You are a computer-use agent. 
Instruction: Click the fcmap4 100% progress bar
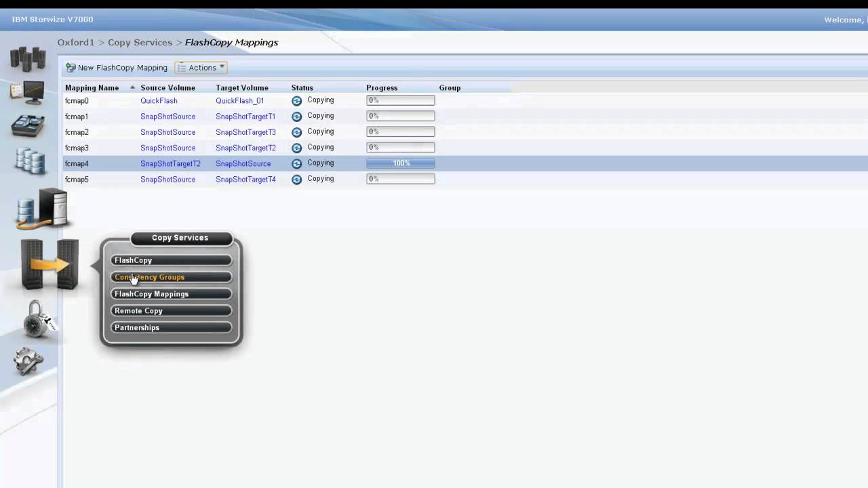pyautogui.click(x=401, y=163)
